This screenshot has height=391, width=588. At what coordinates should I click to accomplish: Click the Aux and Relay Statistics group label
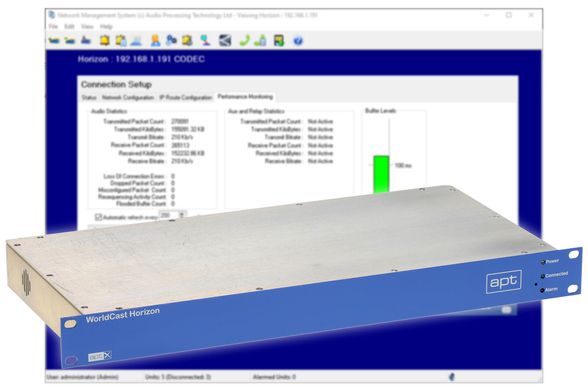[x=256, y=111]
